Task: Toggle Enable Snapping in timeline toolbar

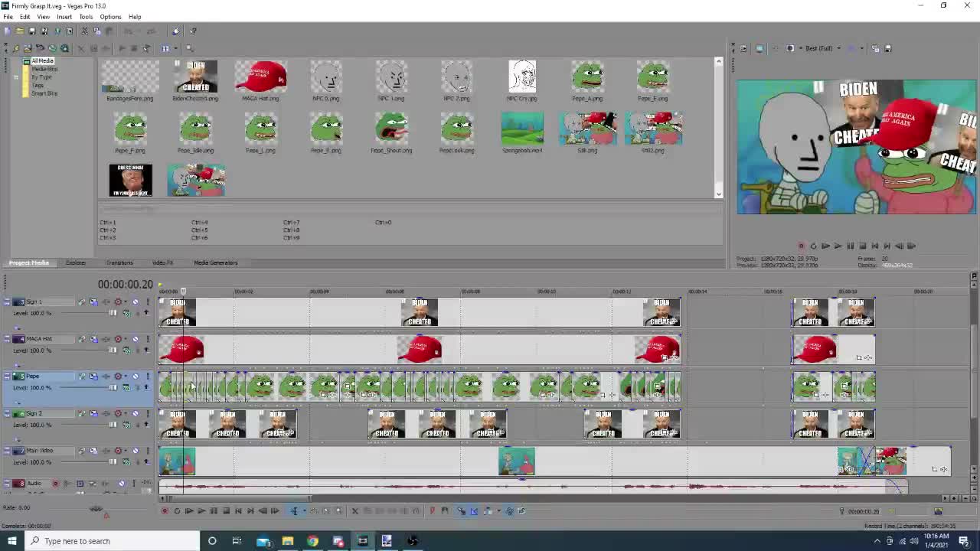Action: click(x=461, y=511)
